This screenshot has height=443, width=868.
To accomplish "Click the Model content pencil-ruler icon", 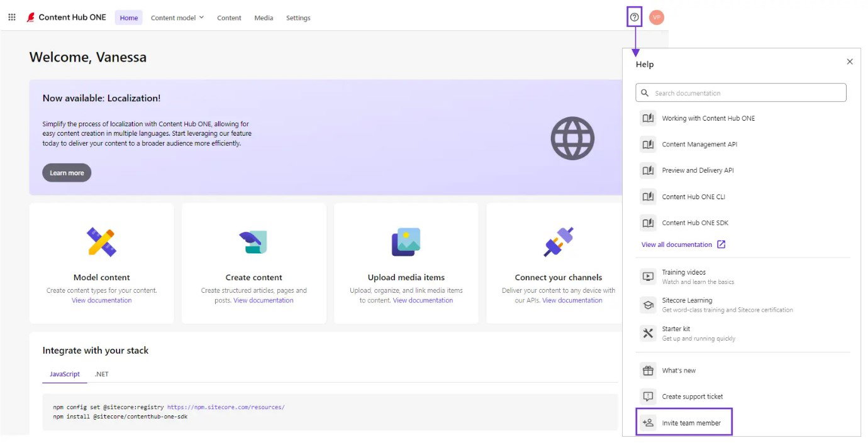I will click(101, 242).
